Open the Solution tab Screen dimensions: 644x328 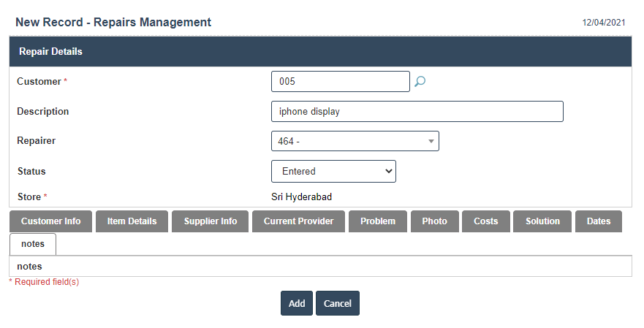tap(542, 221)
